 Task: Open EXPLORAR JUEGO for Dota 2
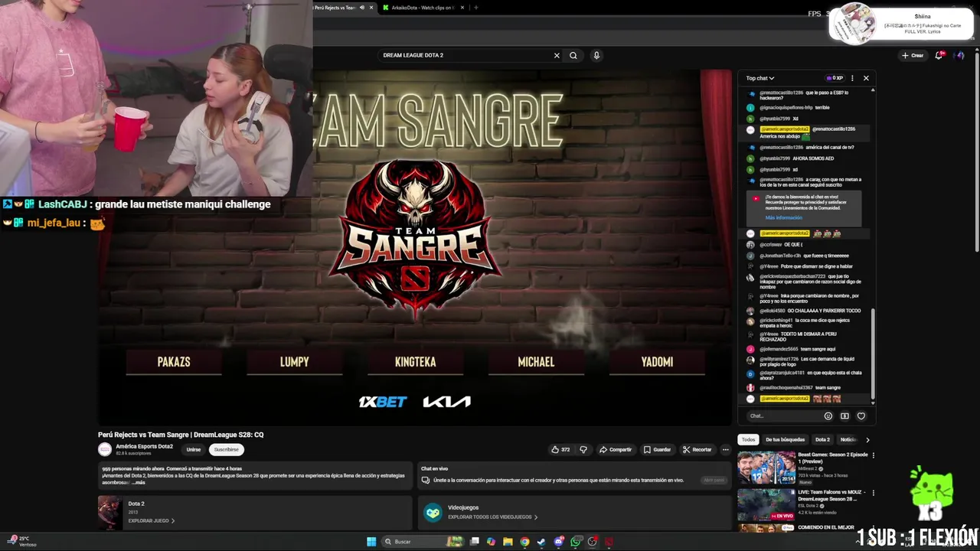point(152,521)
